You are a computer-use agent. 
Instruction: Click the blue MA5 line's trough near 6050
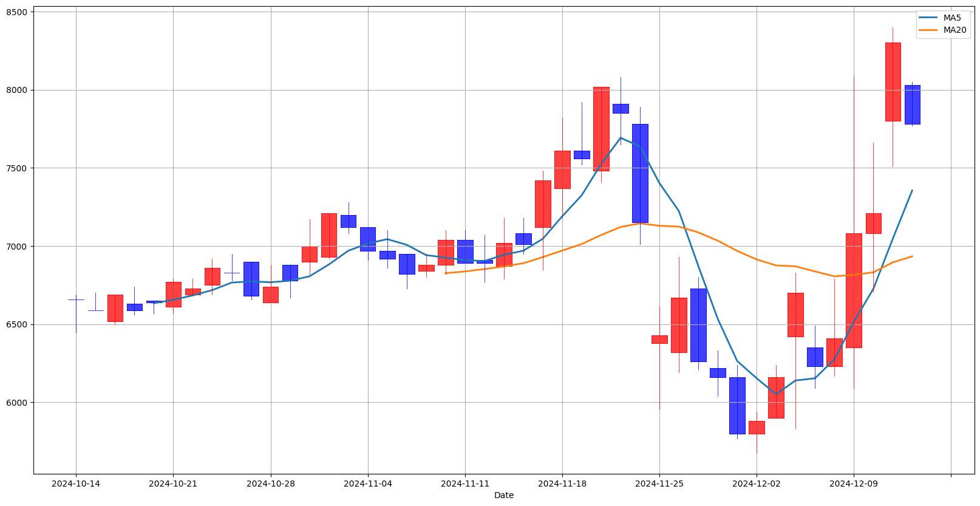776,394
